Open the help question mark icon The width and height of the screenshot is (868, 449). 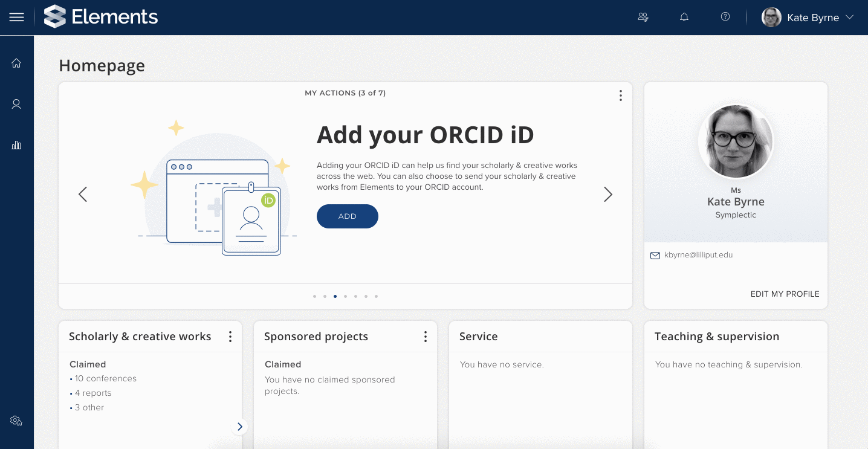(x=725, y=17)
